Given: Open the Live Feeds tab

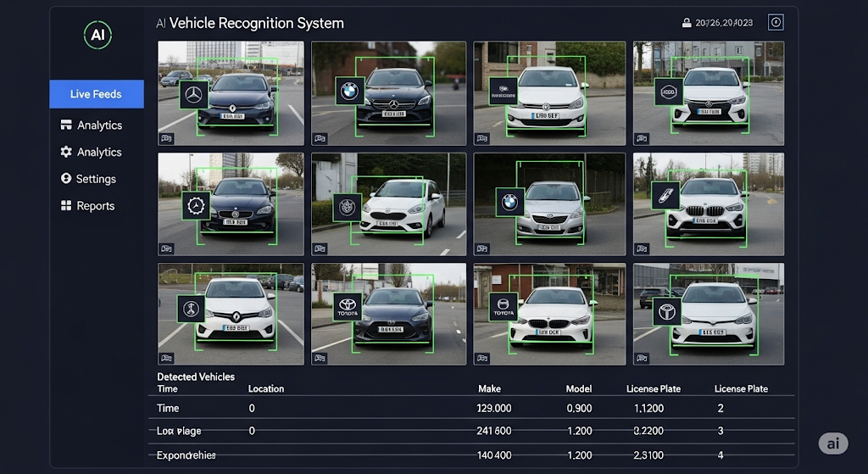Looking at the screenshot, I should tap(97, 94).
